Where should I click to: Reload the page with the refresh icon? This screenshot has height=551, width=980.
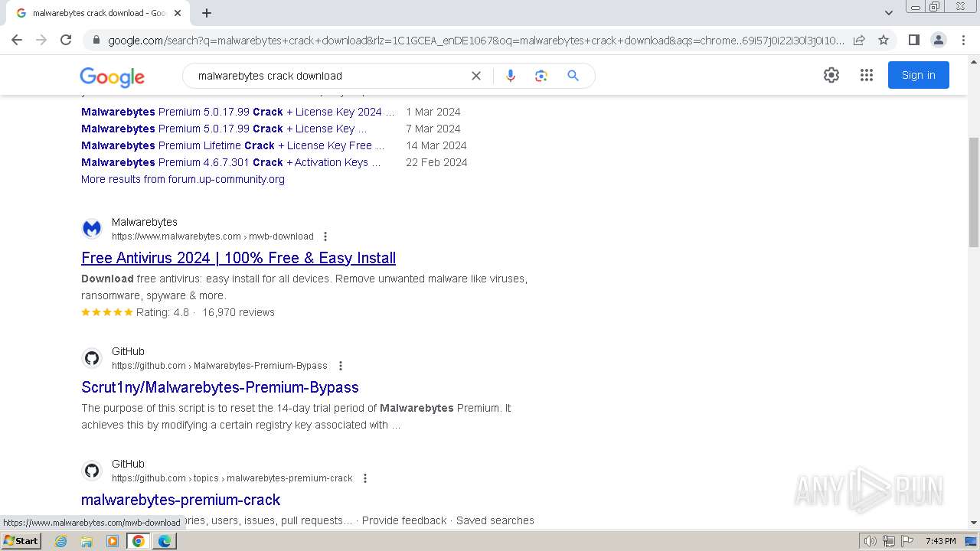tap(66, 40)
